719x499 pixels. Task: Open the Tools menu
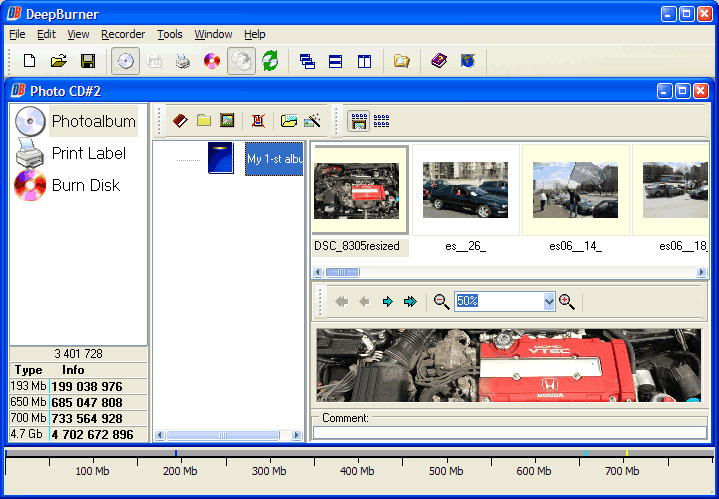(170, 34)
